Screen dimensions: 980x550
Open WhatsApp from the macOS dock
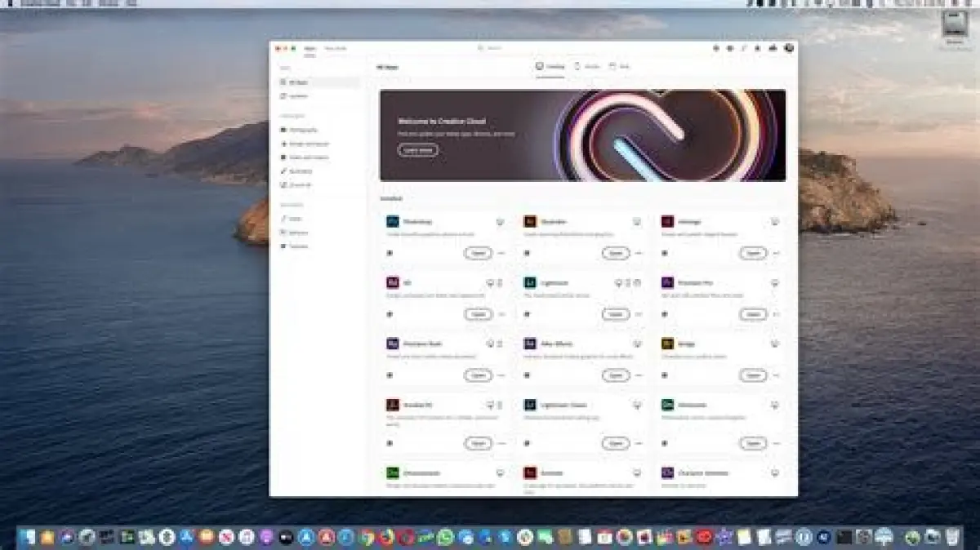click(445, 537)
